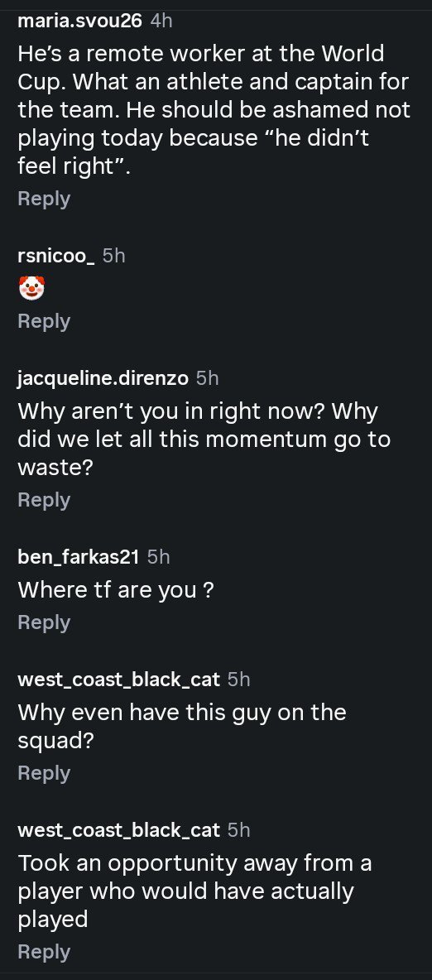Screen dimensions: 432x980
Task: Reply to rsnicoo_'s clown emoji comment
Action: point(44,321)
